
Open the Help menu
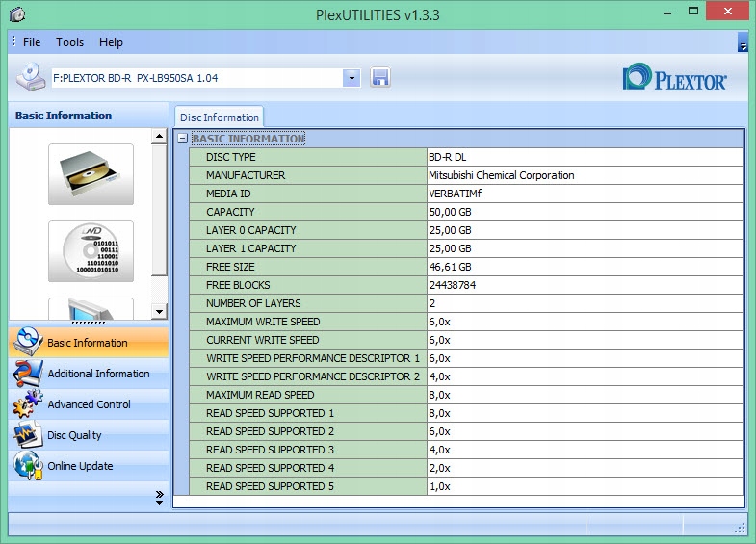coord(111,42)
